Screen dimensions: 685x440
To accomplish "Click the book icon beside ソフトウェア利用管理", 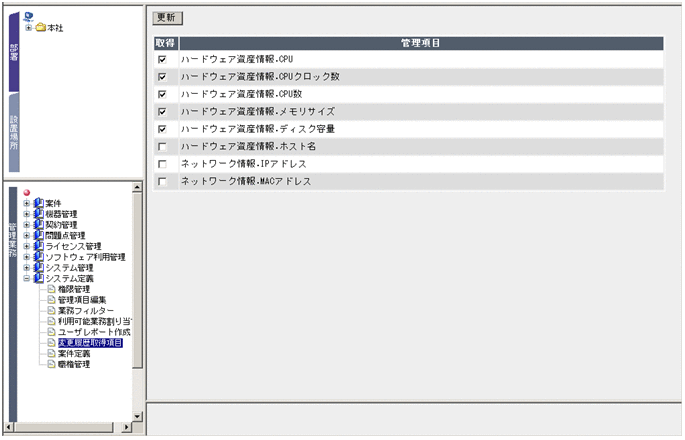I will pos(38,257).
